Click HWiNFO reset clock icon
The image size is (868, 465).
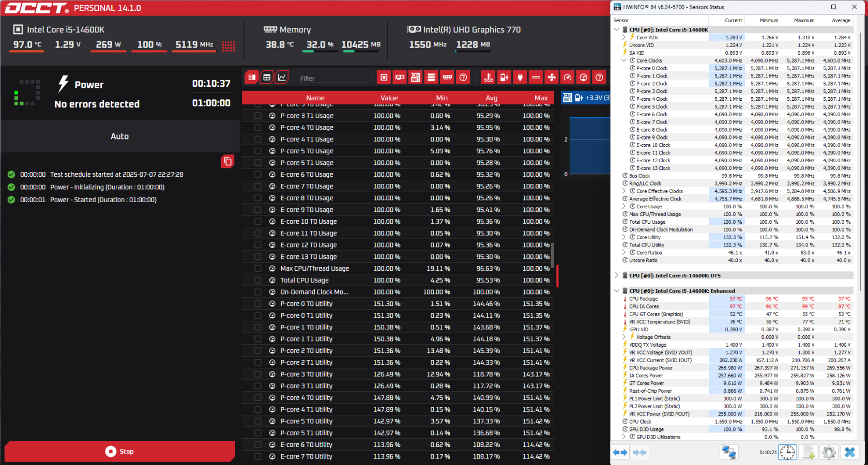pos(787,453)
